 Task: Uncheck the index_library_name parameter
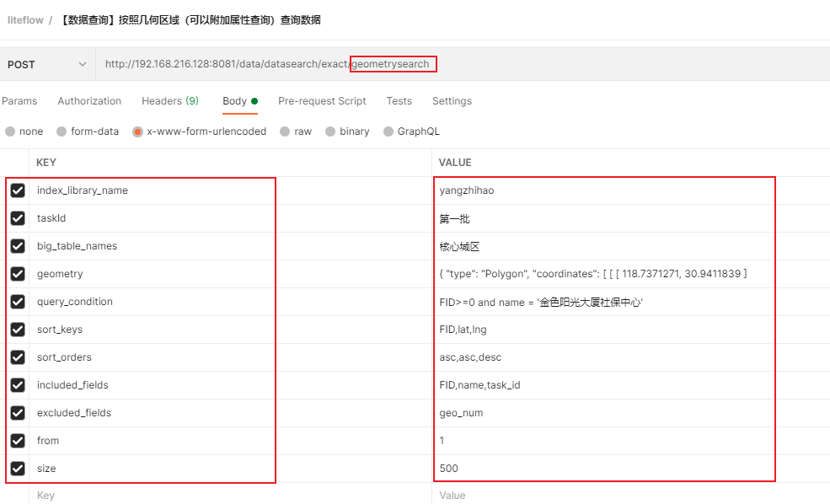18,190
